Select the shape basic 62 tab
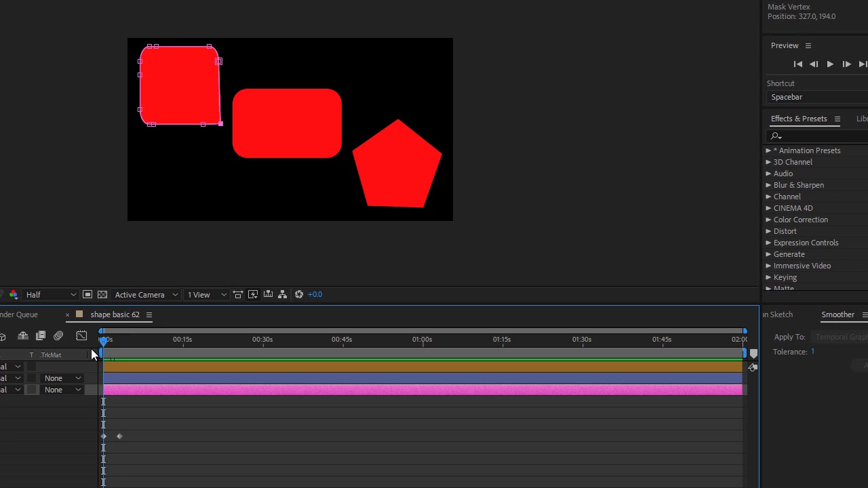Image resolution: width=868 pixels, height=488 pixels. 115,314
